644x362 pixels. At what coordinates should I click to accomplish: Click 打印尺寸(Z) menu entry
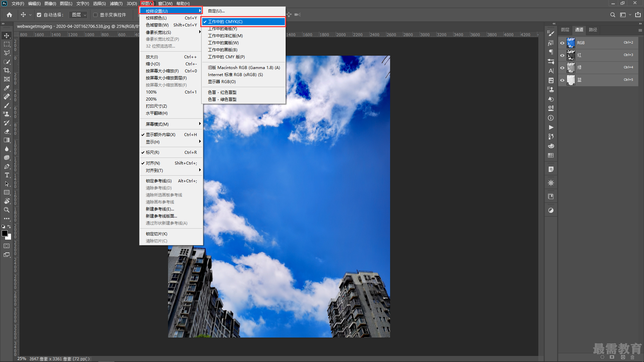[171, 106]
